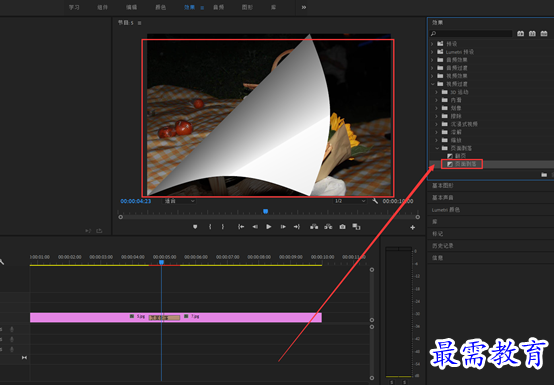Collapse the 视频过渡 folder
The width and height of the screenshot is (554, 385).
click(x=432, y=84)
